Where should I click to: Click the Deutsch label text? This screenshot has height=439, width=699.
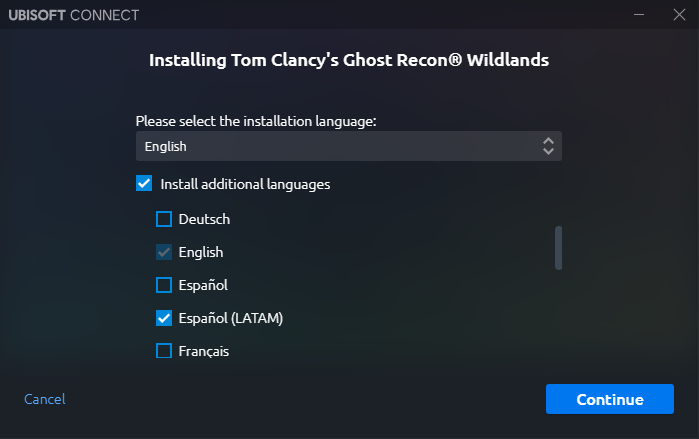click(204, 219)
